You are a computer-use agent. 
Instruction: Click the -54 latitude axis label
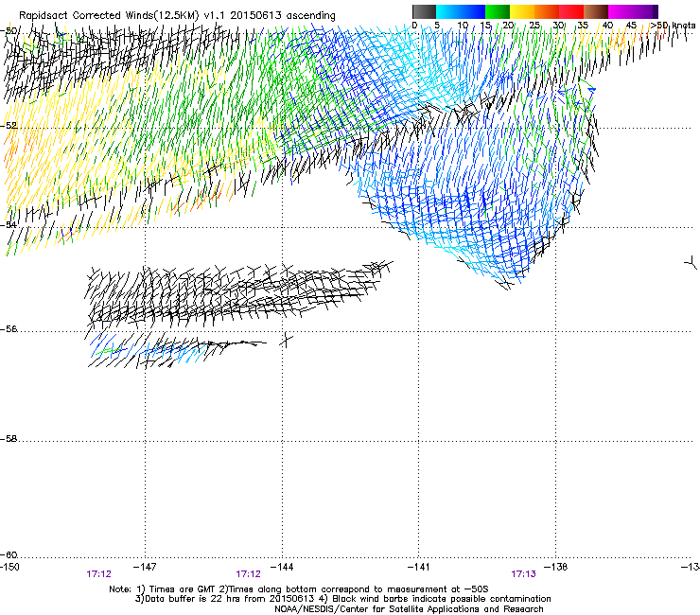(x=9, y=225)
